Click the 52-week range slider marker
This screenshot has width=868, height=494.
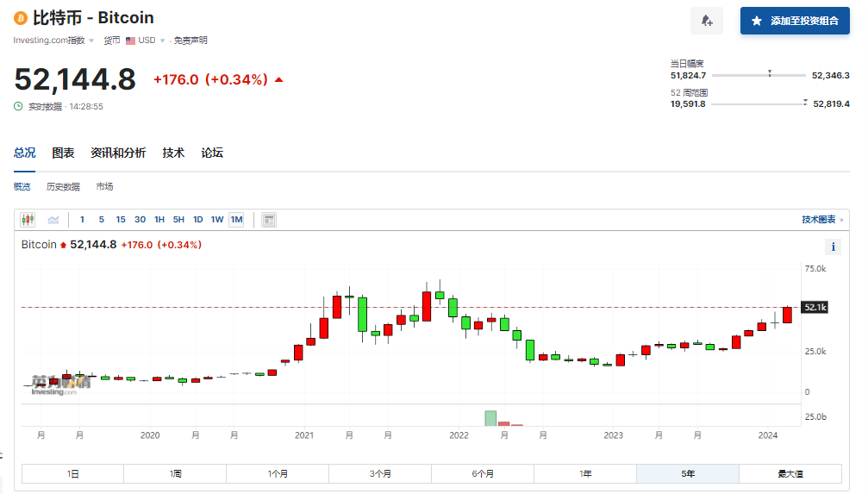click(x=804, y=103)
